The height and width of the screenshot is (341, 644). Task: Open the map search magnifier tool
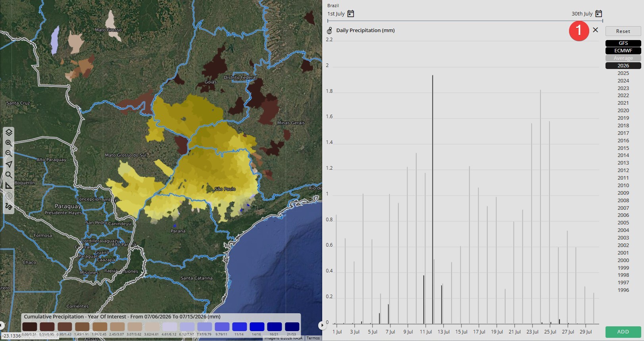point(9,175)
